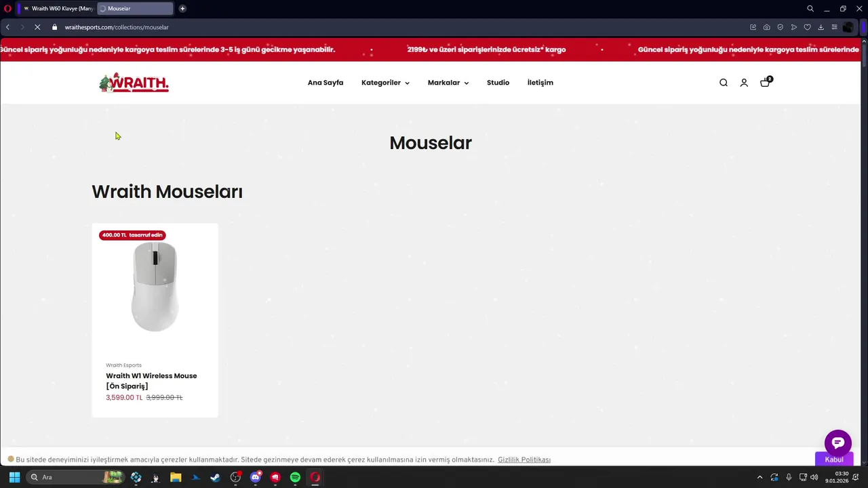Go to Ana Sayfa menu item
Image resolution: width=868 pixels, height=488 pixels.
(325, 83)
